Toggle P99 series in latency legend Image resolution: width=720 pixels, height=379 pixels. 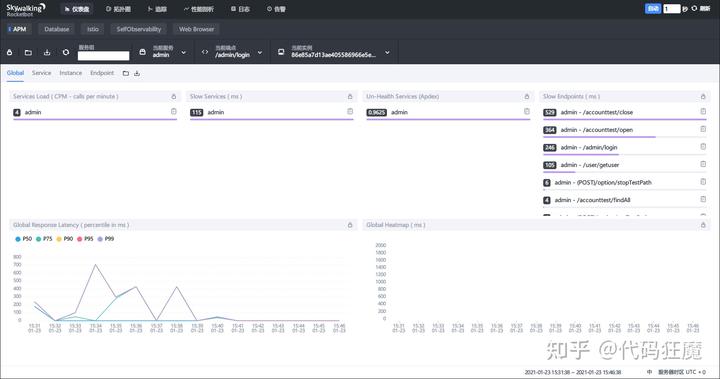click(x=106, y=239)
